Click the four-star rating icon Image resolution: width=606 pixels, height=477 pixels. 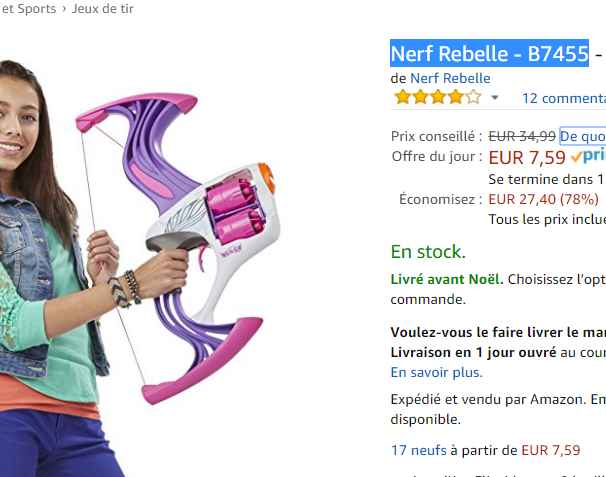pos(437,98)
